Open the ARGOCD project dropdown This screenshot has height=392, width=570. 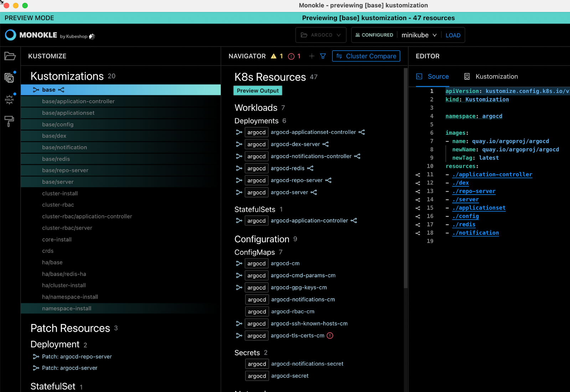pyautogui.click(x=321, y=35)
